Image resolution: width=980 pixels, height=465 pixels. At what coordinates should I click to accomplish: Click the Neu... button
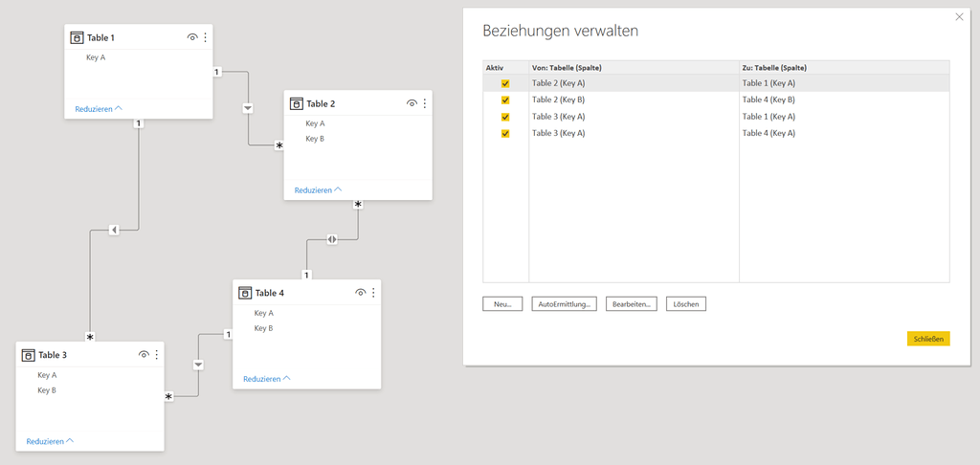[x=502, y=304]
